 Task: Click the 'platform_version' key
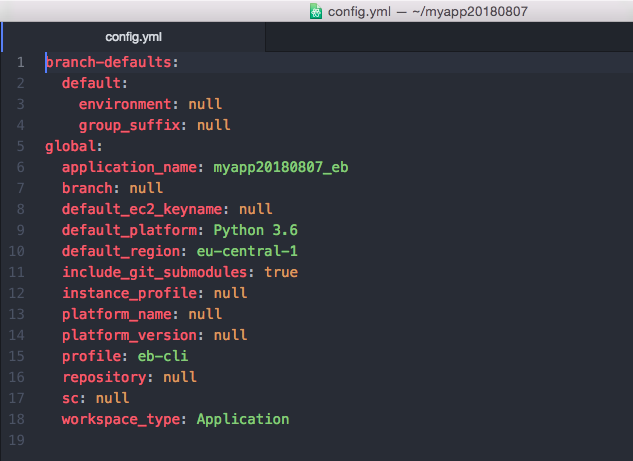130,335
